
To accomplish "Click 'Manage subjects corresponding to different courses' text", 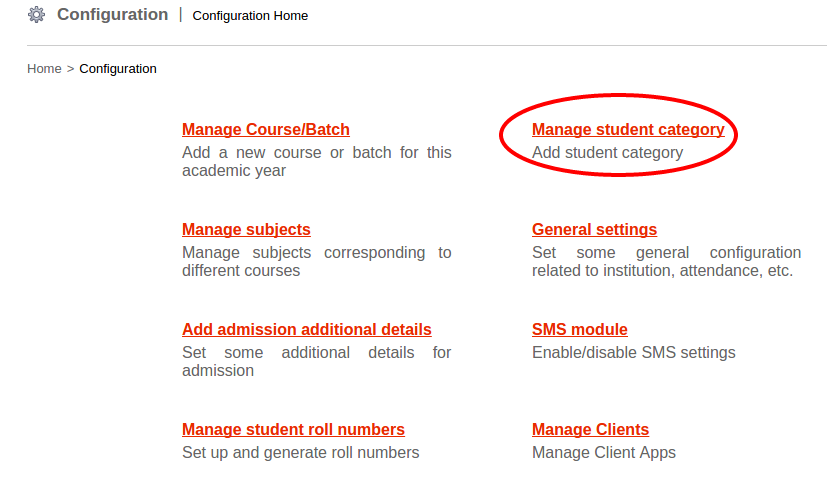I will (316, 262).
